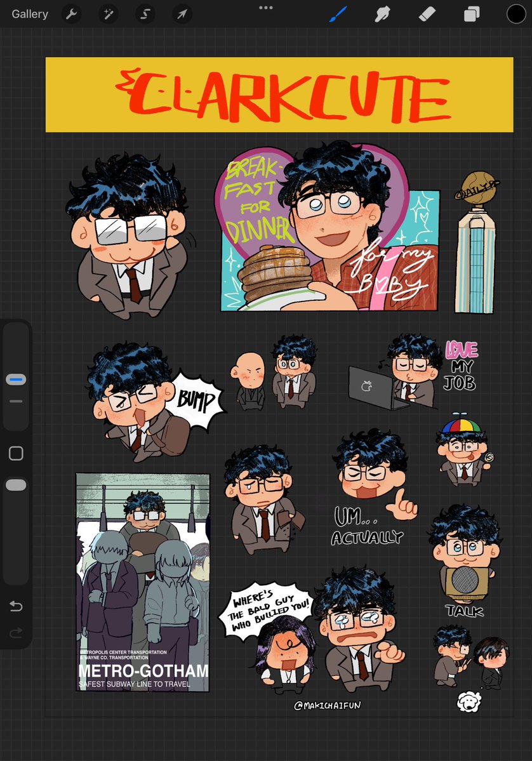Tap the CLARKCUTE title banner
Screen dimensions: 532x761
[279, 95]
